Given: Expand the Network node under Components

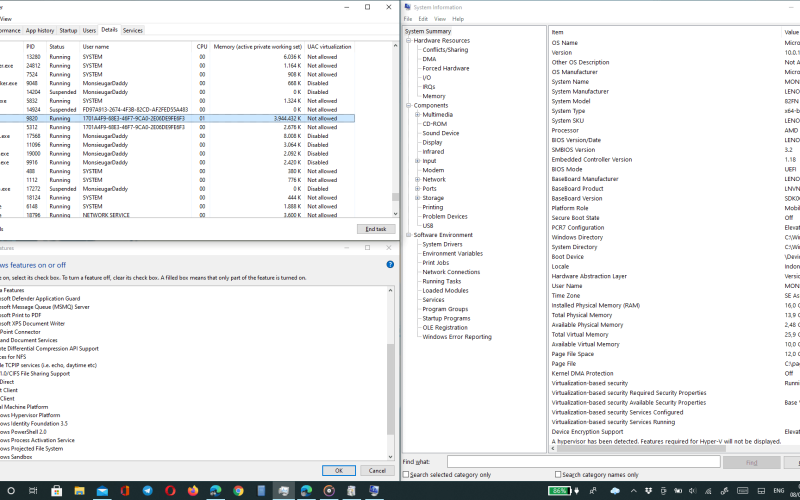Looking at the screenshot, I should coord(418,179).
